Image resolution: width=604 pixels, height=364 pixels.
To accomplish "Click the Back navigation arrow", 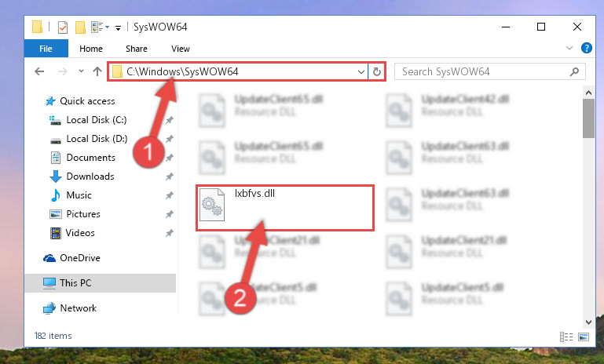I will tap(39, 71).
